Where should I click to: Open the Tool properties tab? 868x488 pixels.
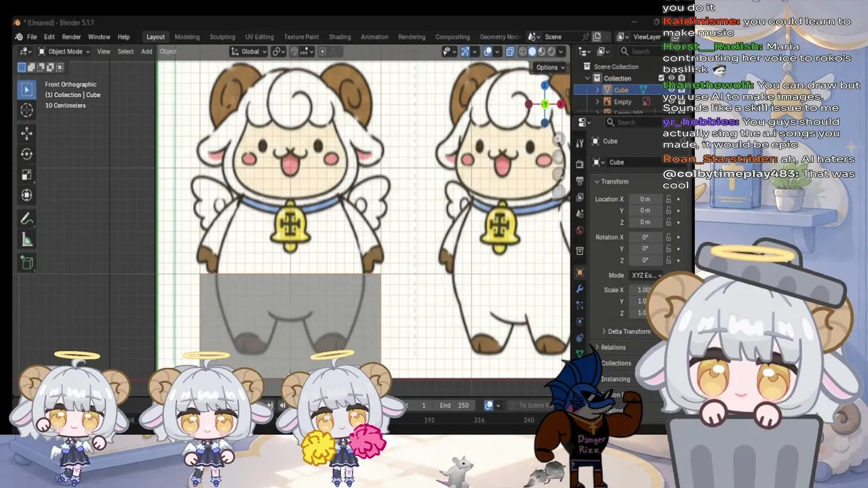pyautogui.click(x=580, y=143)
